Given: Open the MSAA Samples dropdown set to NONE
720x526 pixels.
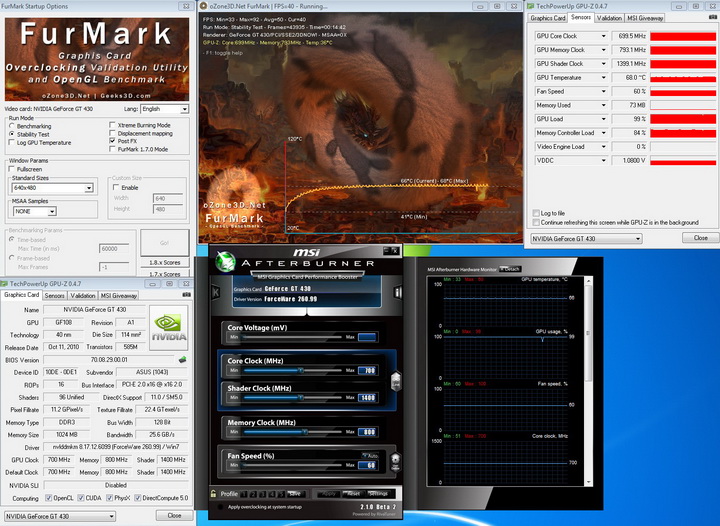Looking at the screenshot, I should [34, 211].
